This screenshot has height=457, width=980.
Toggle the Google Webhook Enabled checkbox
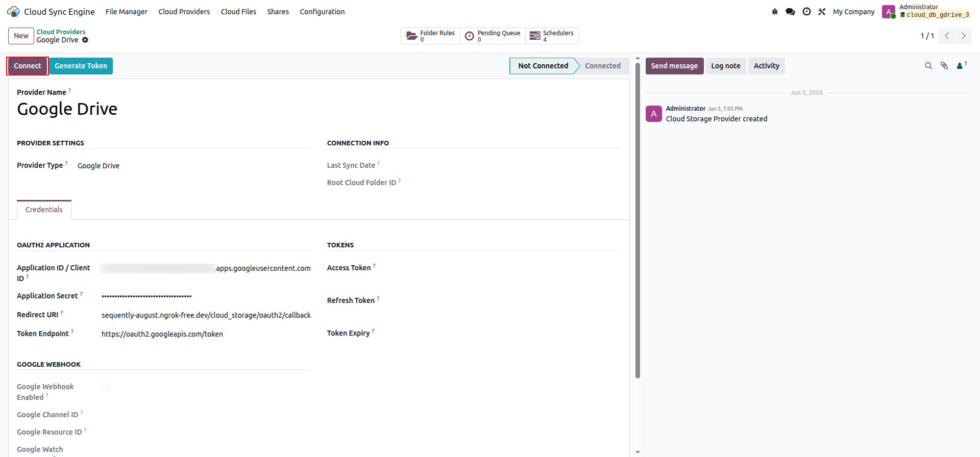coord(105,387)
